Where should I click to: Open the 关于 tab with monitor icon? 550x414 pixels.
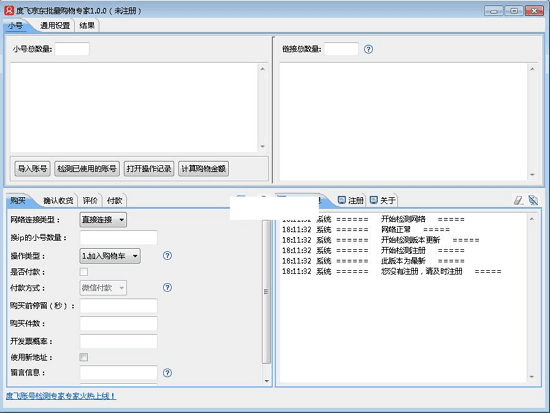coord(383,200)
